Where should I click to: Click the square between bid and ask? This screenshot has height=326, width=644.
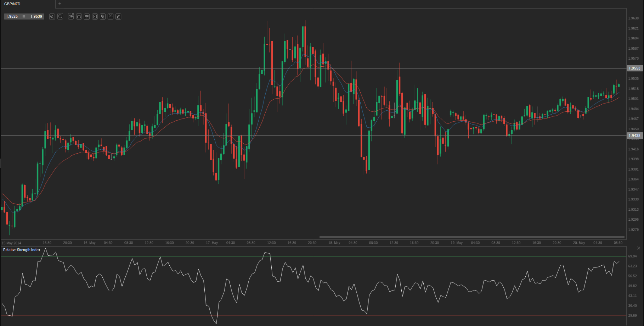pyautogui.click(x=24, y=17)
